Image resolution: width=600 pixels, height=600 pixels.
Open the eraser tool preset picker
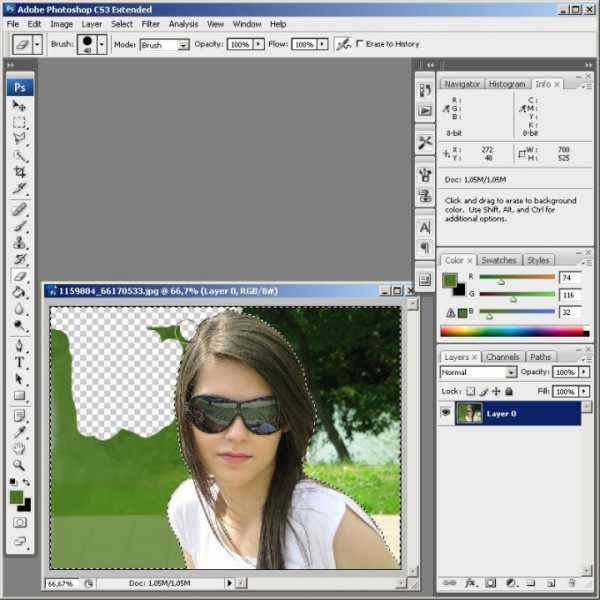(x=37, y=44)
